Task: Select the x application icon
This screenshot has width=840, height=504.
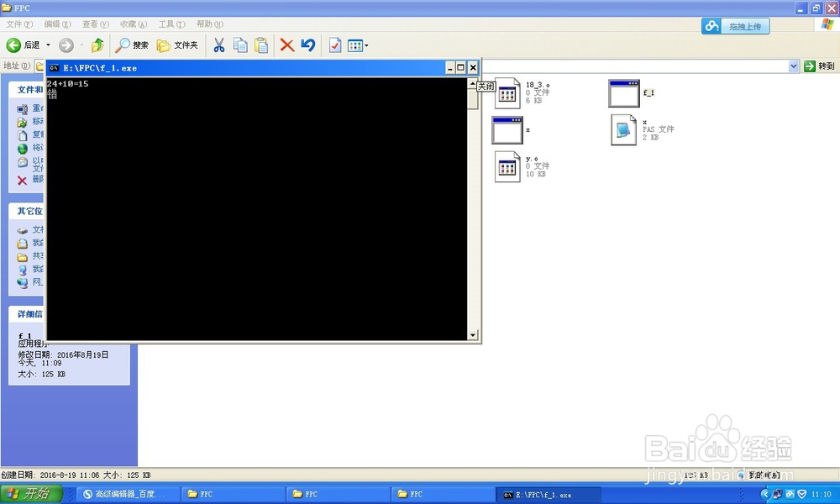Action: (x=507, y=130)
